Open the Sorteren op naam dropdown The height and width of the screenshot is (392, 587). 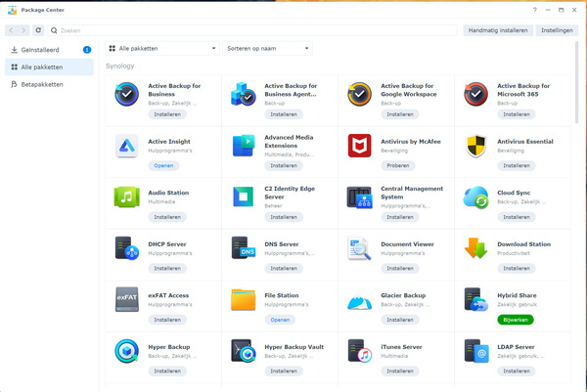pos(267,48)
